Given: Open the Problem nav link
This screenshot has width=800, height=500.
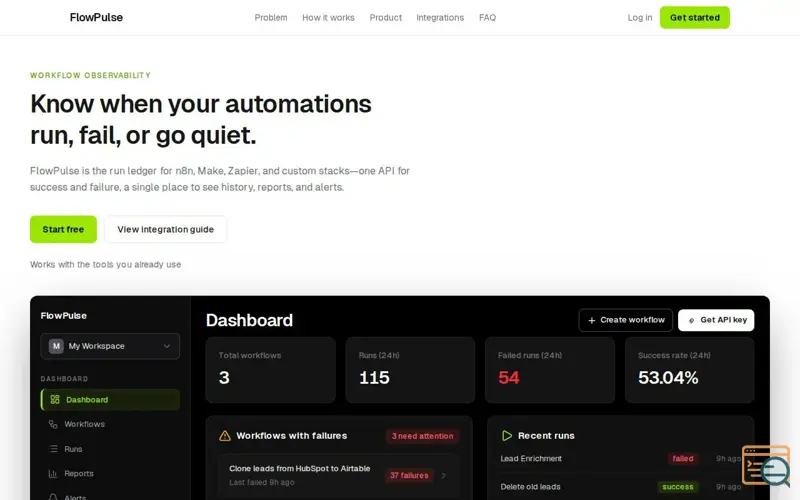Looking at the screenshot, I should point(271,17).
